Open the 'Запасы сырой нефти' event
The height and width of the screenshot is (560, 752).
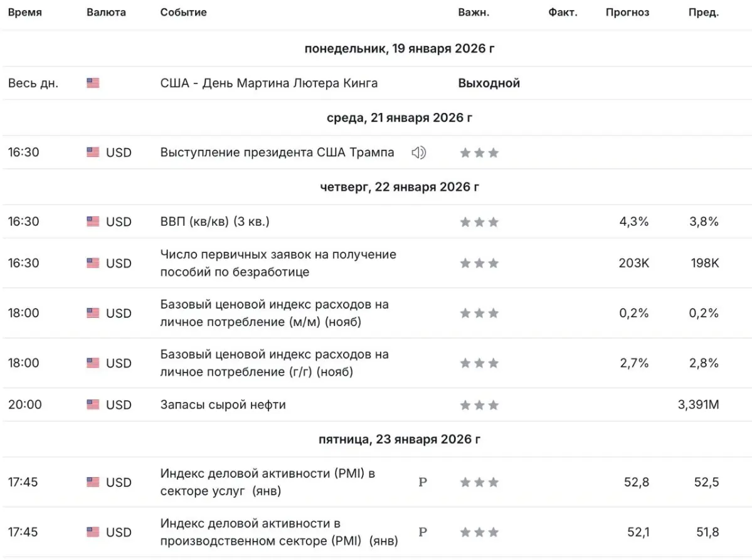[x=223, y=404]
